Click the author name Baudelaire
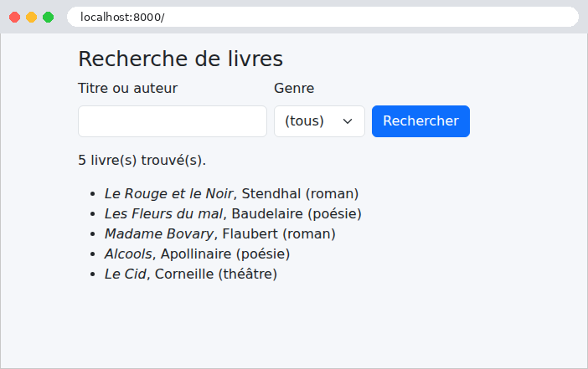The image size is (588, 369). click(x=267, y=214)
